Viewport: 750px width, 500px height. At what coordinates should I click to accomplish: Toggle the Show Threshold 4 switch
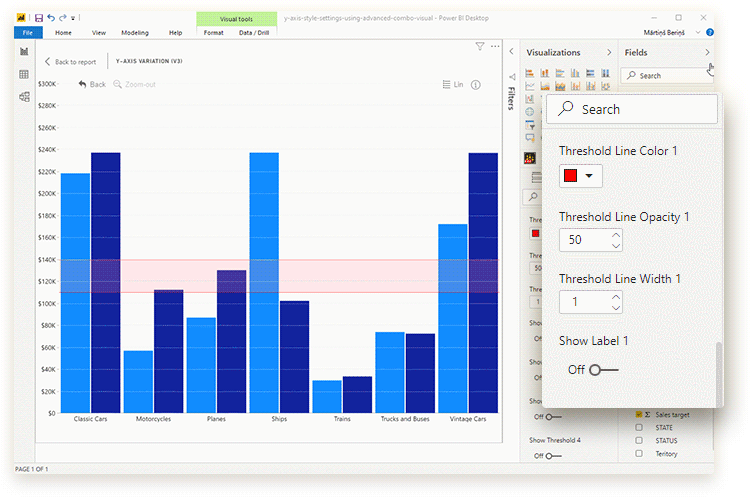pos(553,456)
